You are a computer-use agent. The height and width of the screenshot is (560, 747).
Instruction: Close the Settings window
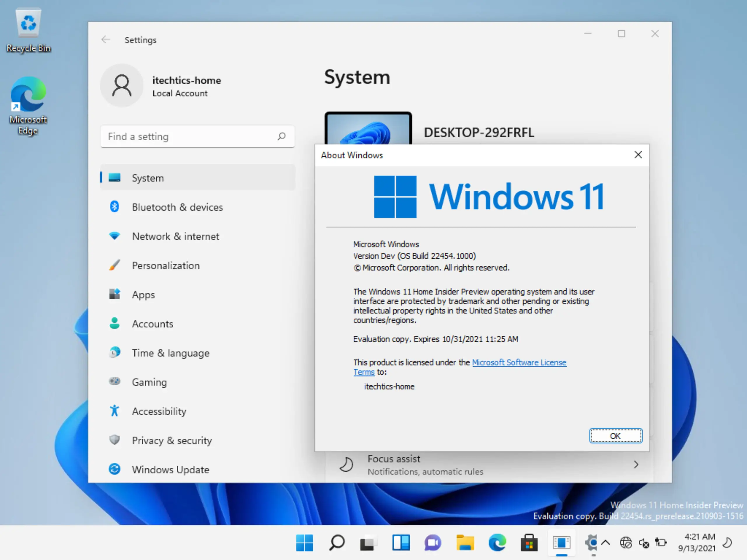pos(655,34)
